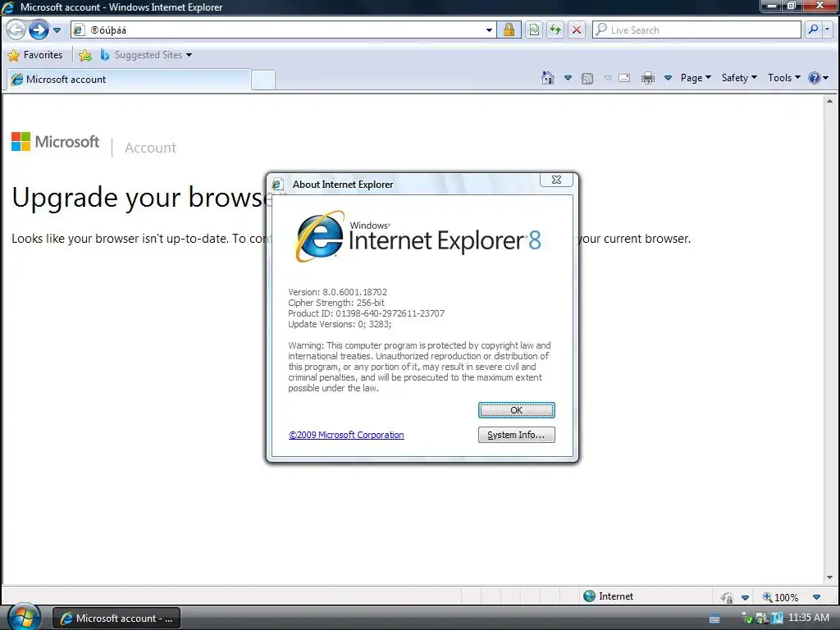This screenshot has width=840, height=630.
Task: Select the Microsoft account tab
Action: 129,80
